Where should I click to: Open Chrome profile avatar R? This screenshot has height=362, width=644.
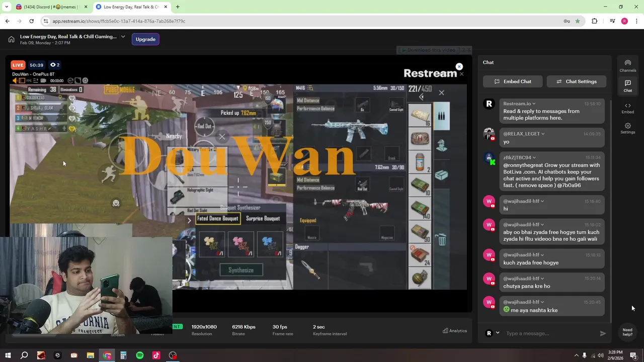624,21
